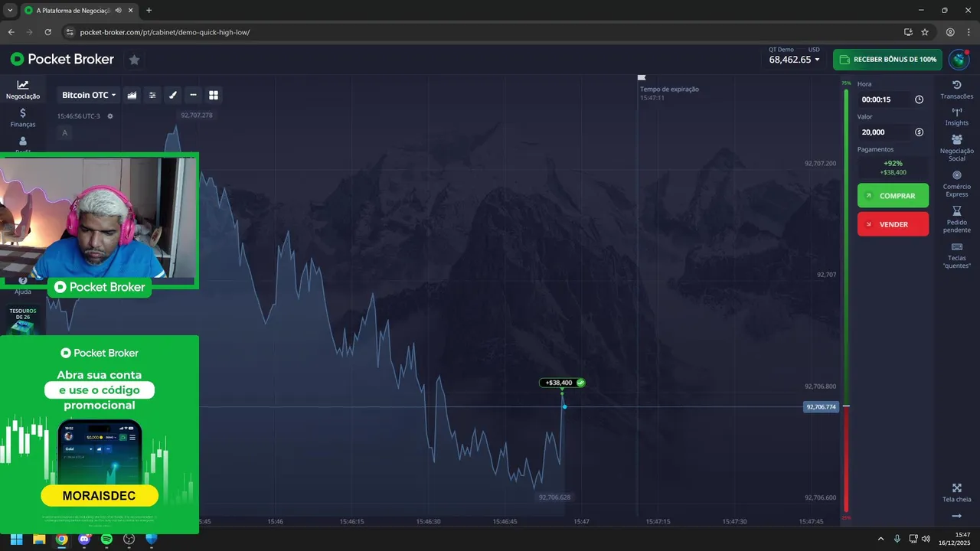Open Teclas quentes hotkeys panel
The image size is (980, 551).
click(x=956, y=256)
